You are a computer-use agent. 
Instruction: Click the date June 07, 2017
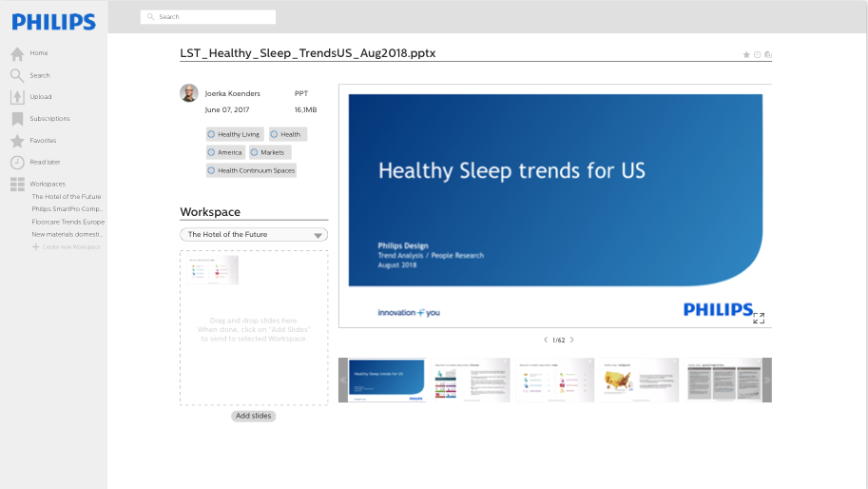pos(227,110)
